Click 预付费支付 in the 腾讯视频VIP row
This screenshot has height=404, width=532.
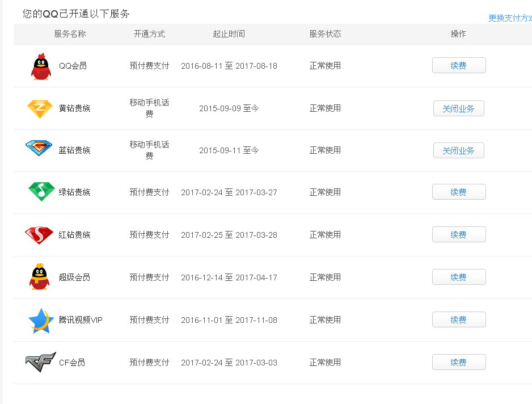pyautogui.click(x=149, y=320)
